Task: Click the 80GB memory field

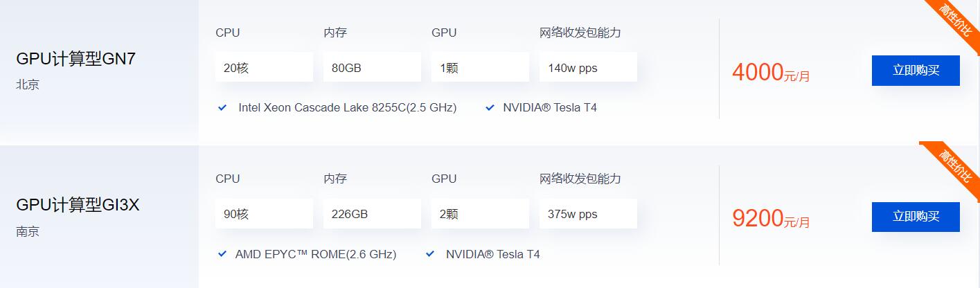Action: point(372,68)
